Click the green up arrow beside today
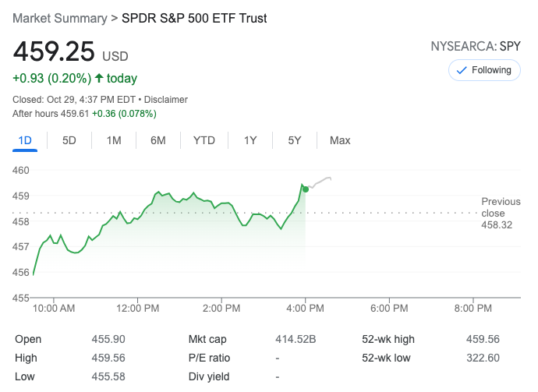538x392 pixels. tap(99, 79)
